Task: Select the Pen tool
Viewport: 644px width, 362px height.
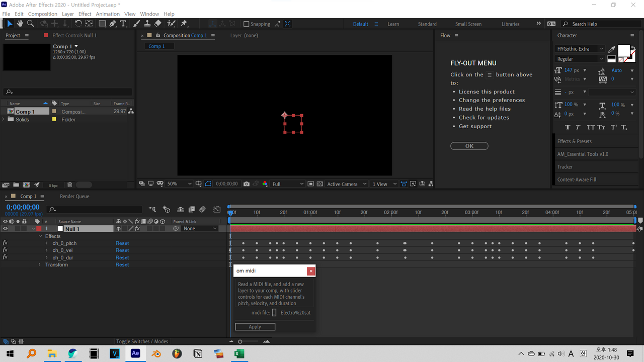Action: 113,24
